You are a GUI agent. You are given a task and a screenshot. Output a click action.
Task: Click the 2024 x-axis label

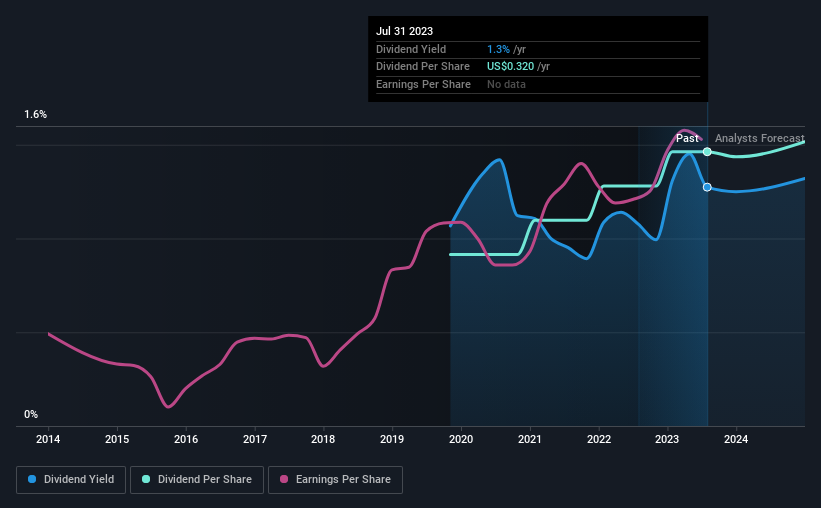click(736, 439)
